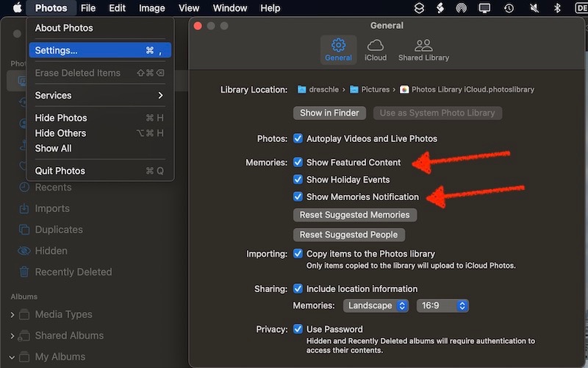
Task: Select Recently Deleted in the sidebar
Action: click(73, 272)
